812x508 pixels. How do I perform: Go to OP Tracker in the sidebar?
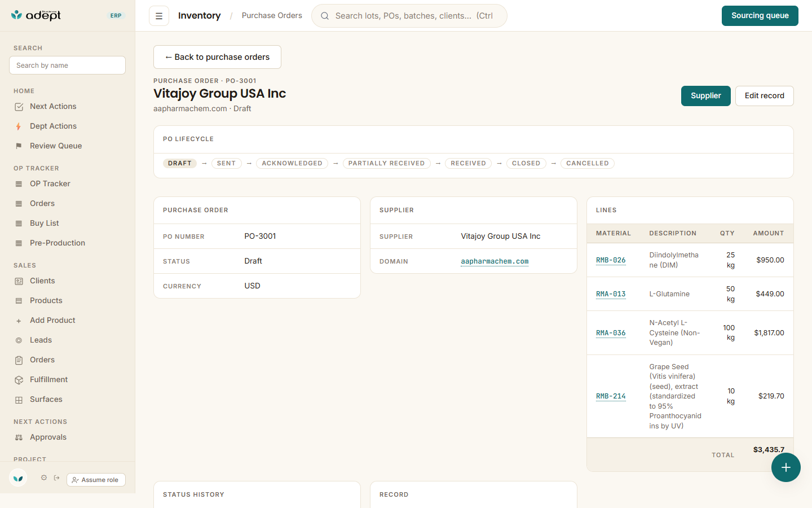click(68, 183)
